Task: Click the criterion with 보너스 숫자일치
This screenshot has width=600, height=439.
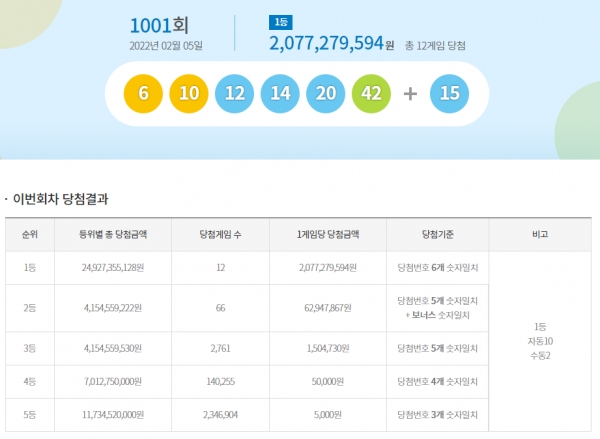Action: coord(438,308)
